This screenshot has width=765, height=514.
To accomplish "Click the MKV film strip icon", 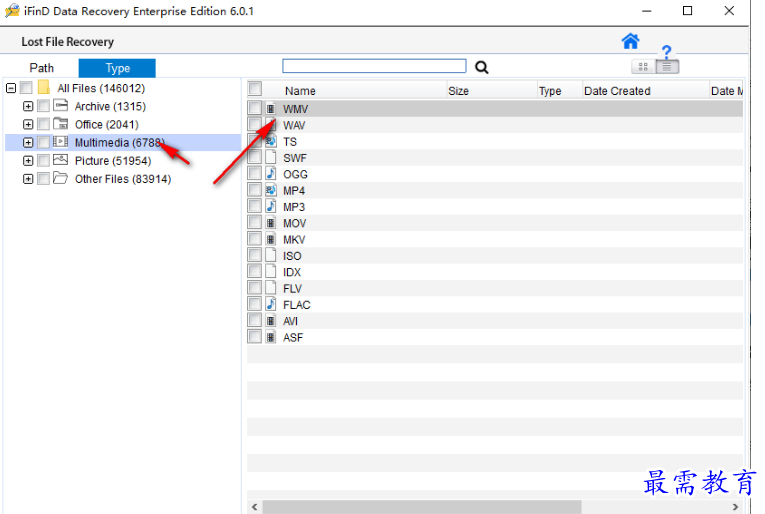I will coord(271,239).
